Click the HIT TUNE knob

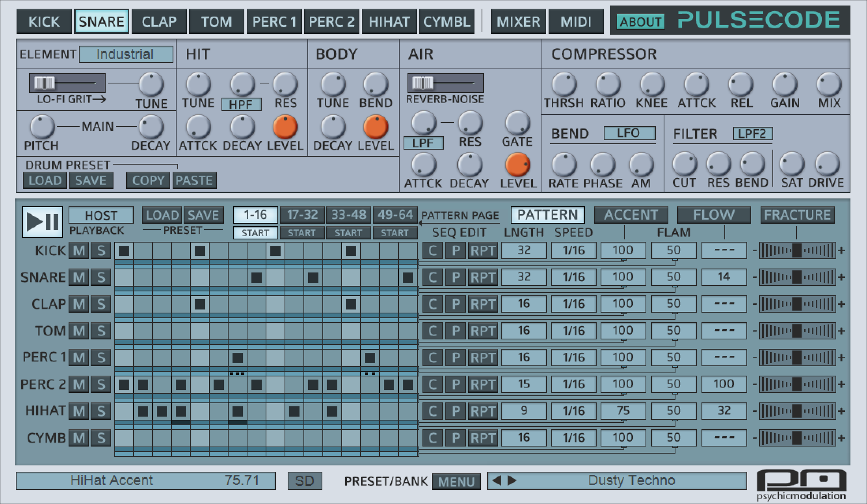tap(198, 84)
